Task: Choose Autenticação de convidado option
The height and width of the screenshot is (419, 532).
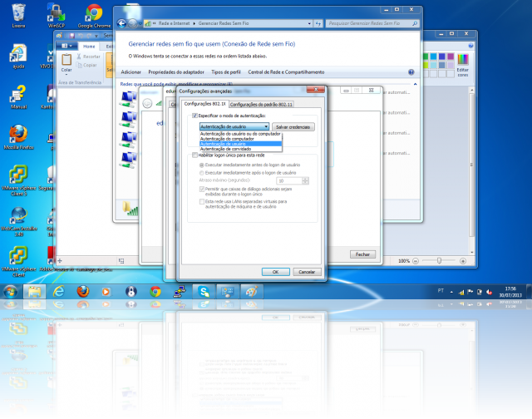Action: tap(240, 149)
